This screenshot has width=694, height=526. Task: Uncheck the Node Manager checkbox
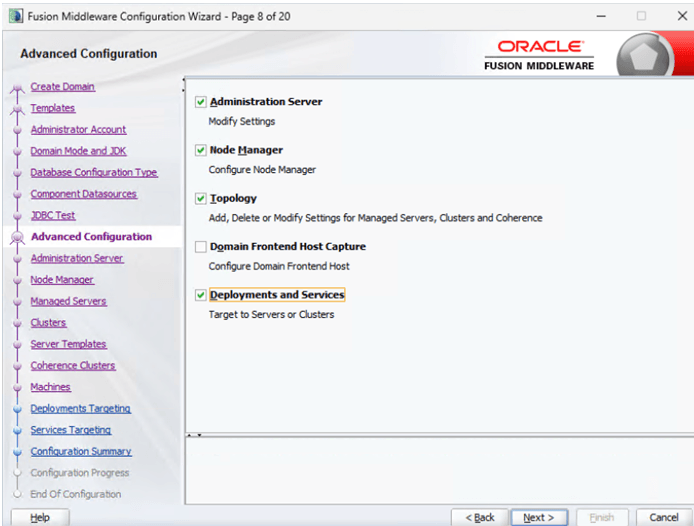point(200,150)
